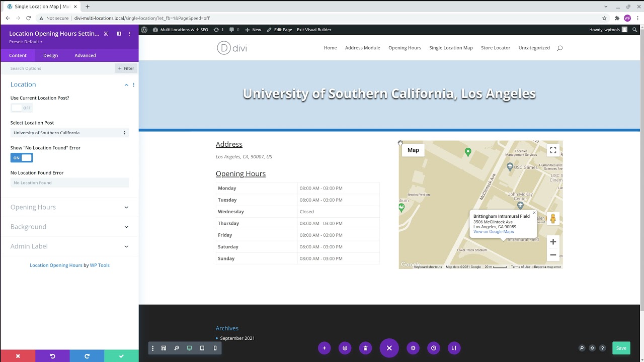Open the Opening Hours nav menu item
The width and height of the screenshot is (644, 362).
[x=405, y=48]
